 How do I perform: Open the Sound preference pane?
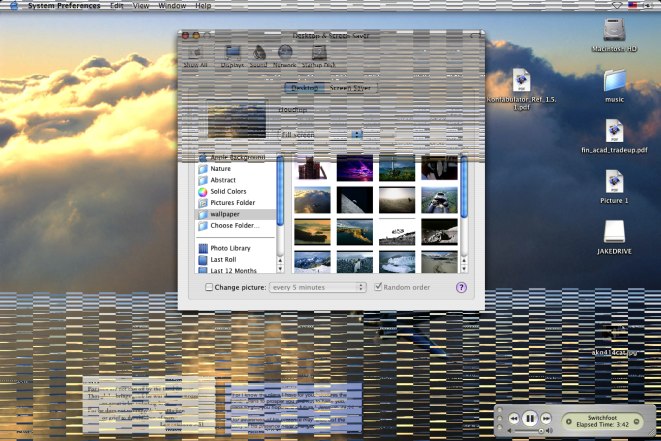point(259,54)
